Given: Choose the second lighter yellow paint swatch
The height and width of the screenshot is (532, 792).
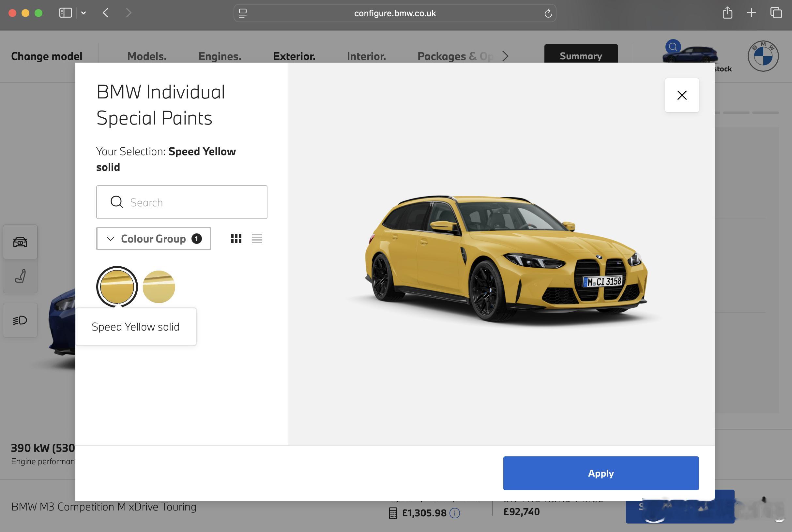Looking at the screenshot, I should 159,287.
